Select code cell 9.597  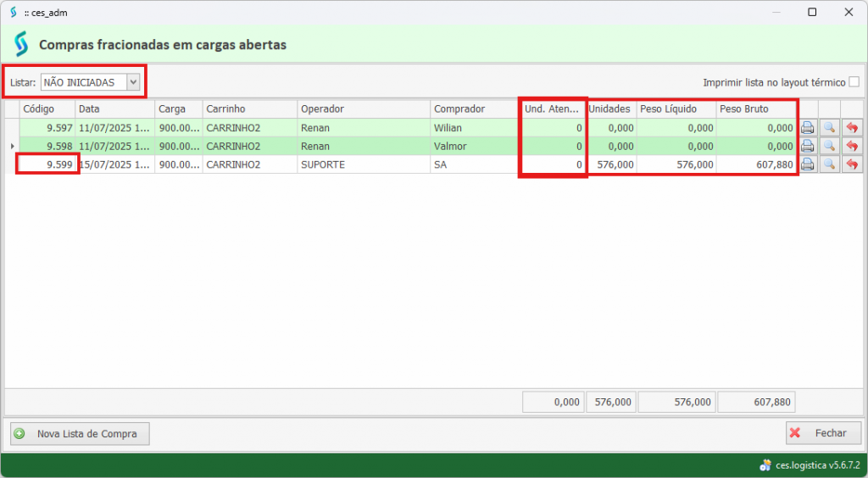pos(47,128)
